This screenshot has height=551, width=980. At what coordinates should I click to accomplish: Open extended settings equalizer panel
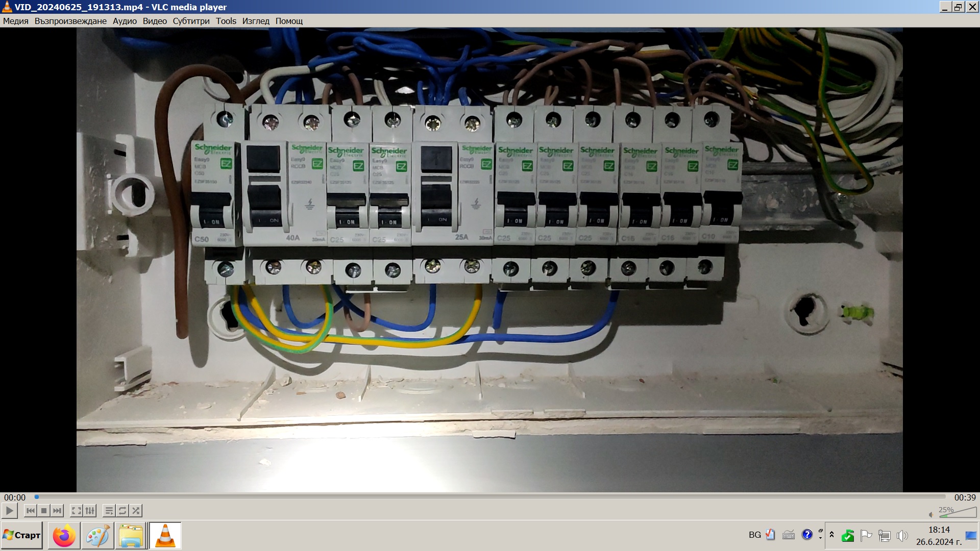point(90,511)
